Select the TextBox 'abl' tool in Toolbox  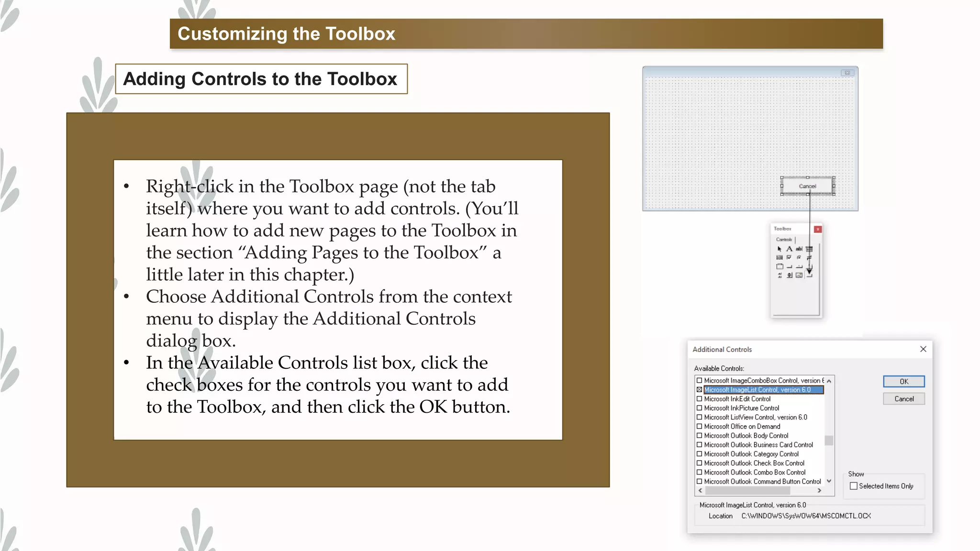(x=799, y=249)
